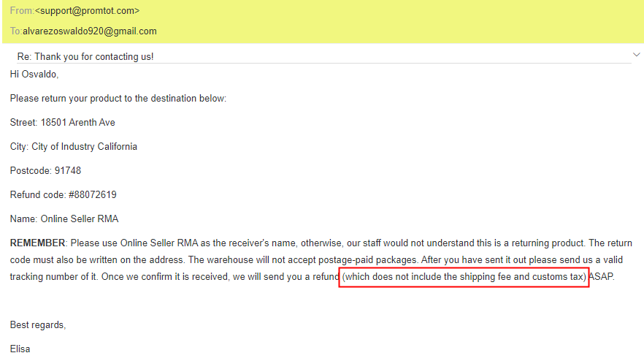Click the red-boxed shipping fee and customs tax text
This screenshot has width=644, height=361.
[464, 276]
